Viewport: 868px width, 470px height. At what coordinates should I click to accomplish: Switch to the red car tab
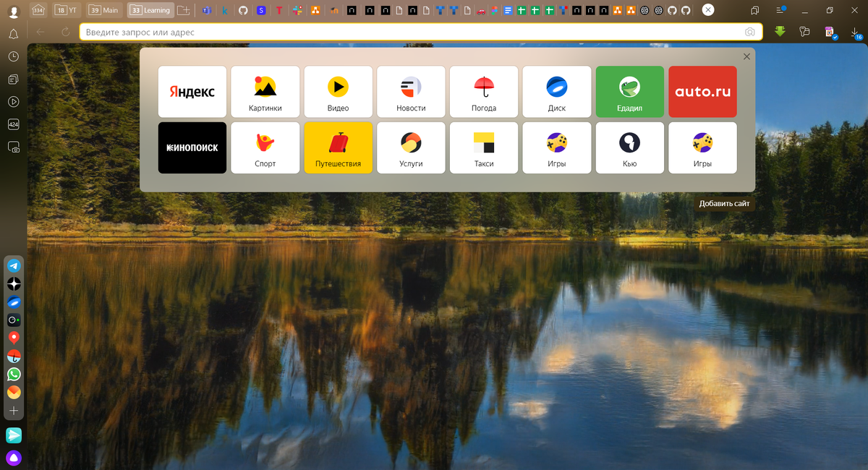480,11
